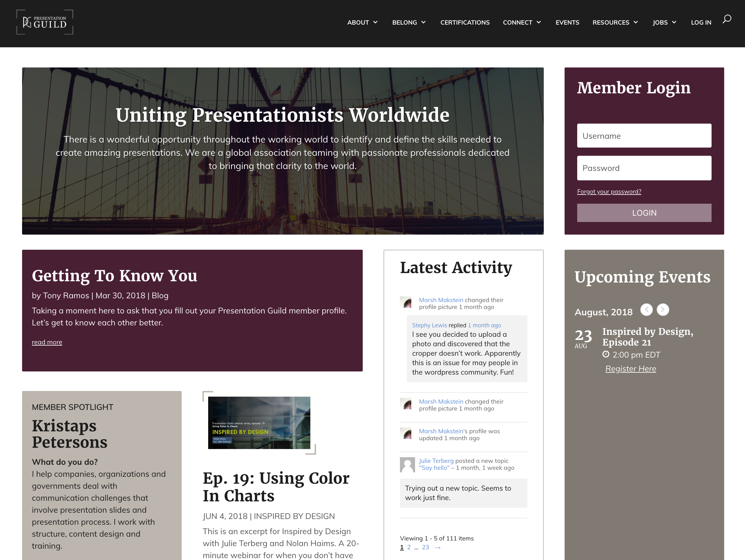Click the Marsh Makstein profile updated link
Viewport: 745px width, 560px height.
pyautogui.click(x=441, y=431)
